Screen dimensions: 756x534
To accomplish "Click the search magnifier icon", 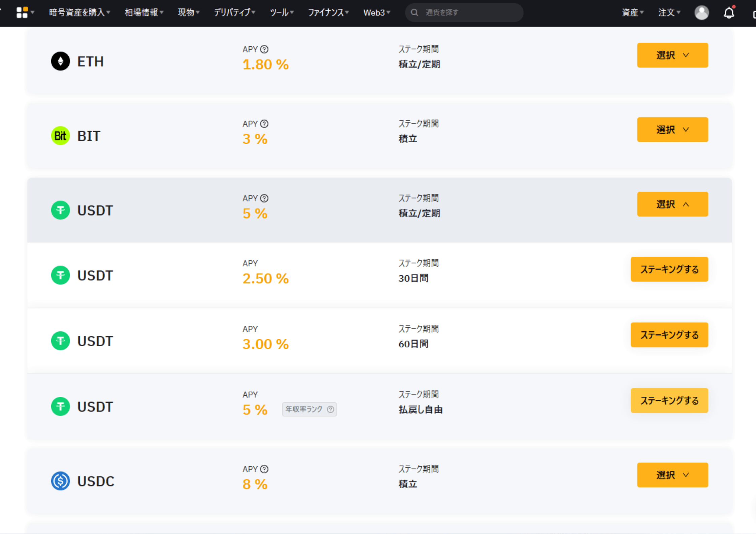I will (415, 12).
